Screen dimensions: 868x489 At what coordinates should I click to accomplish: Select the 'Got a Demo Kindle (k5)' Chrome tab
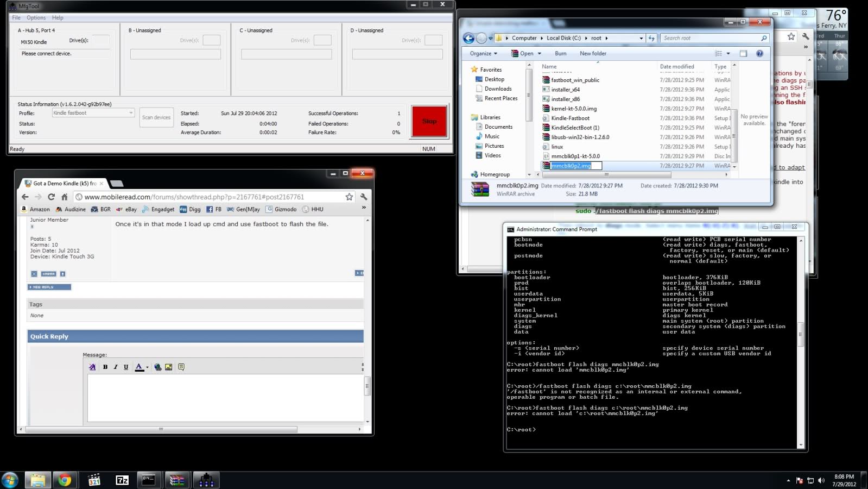[x=65, y=184]
